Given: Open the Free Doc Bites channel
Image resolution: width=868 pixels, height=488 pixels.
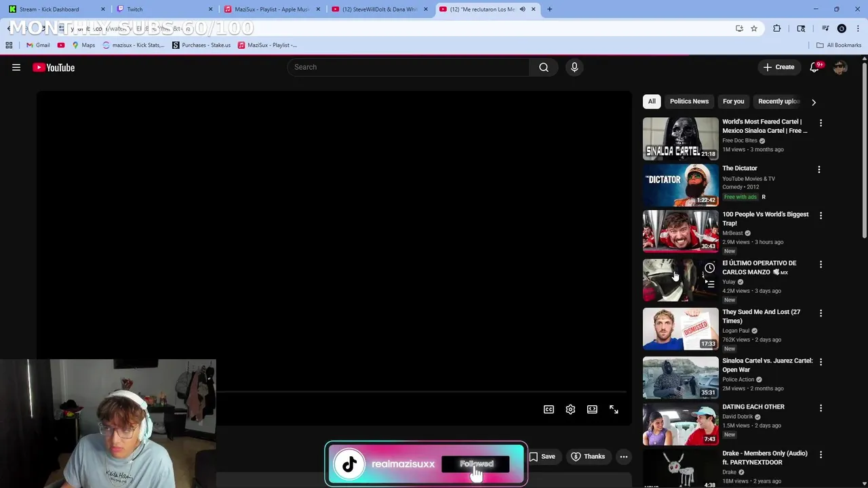Looking at the screenshot, I should (x=739, y=140).
